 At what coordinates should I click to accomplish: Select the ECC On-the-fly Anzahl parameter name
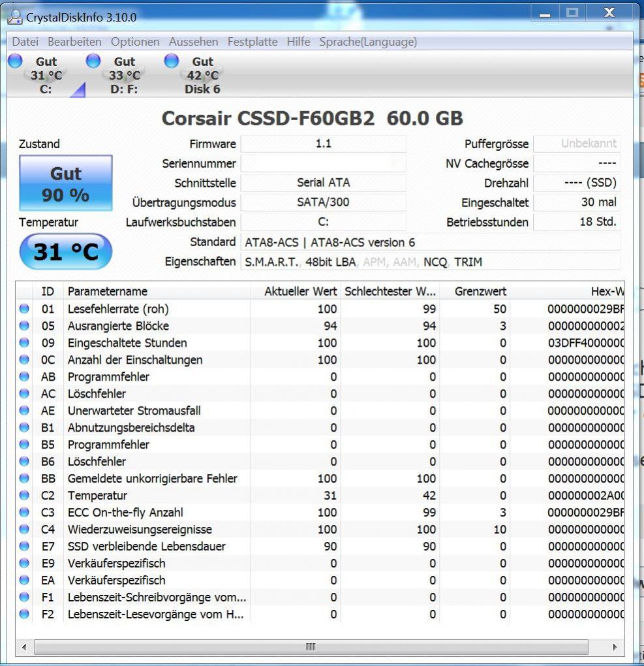coord(125,513)
